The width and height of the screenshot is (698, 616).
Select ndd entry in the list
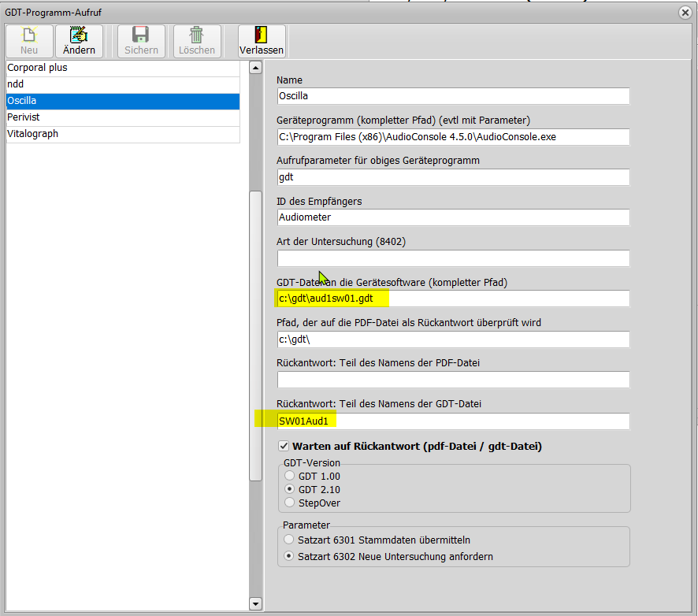click(x=122, y=84)
